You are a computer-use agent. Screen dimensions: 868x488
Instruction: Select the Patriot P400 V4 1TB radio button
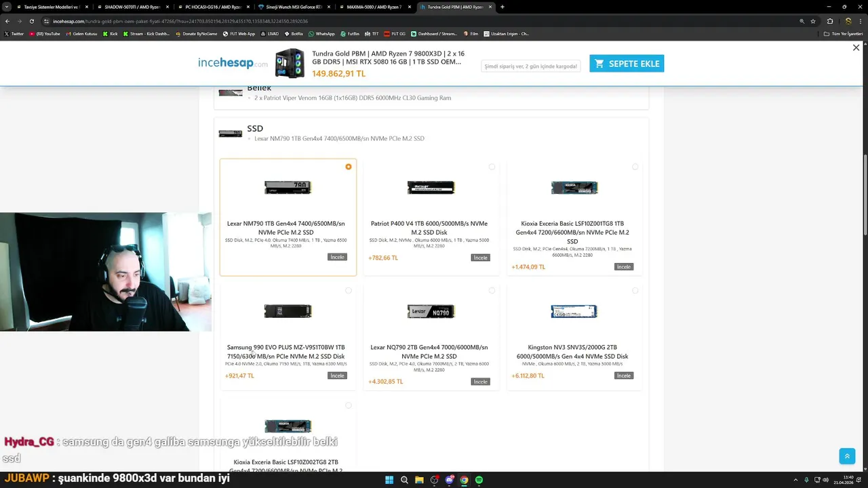[x=492, y=167]
